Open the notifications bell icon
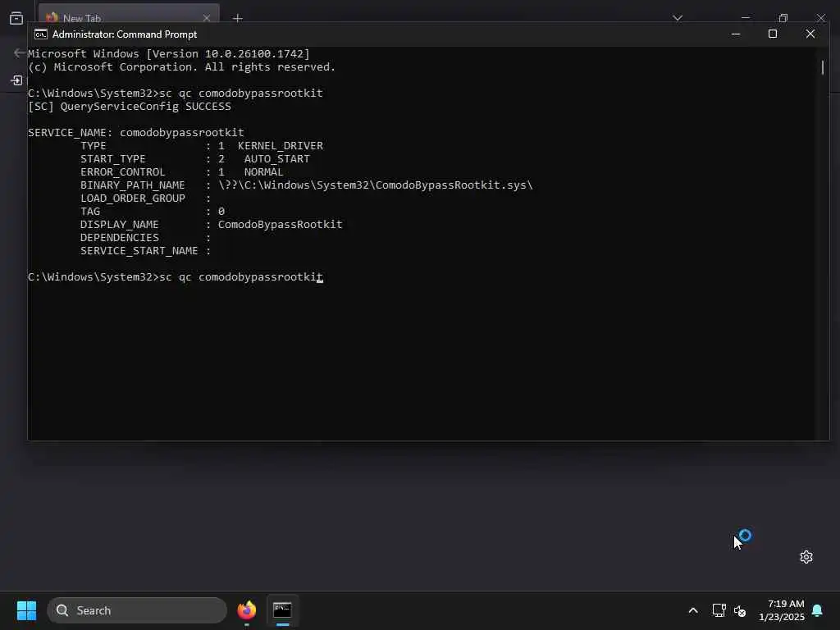Image resolution: width=840 pixels, height=630 pixels. (x=817, y=610)
